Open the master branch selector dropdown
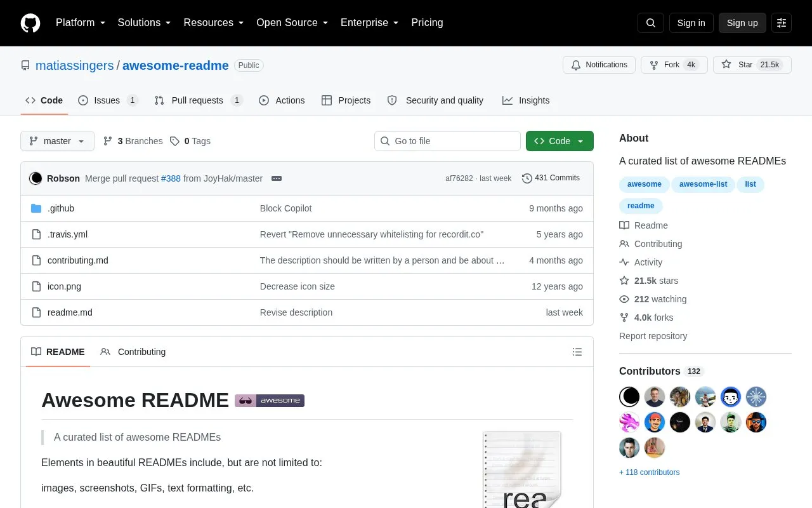Image resolution: width=812 pixels, height=508 pixels. click(x=57, y=141)
